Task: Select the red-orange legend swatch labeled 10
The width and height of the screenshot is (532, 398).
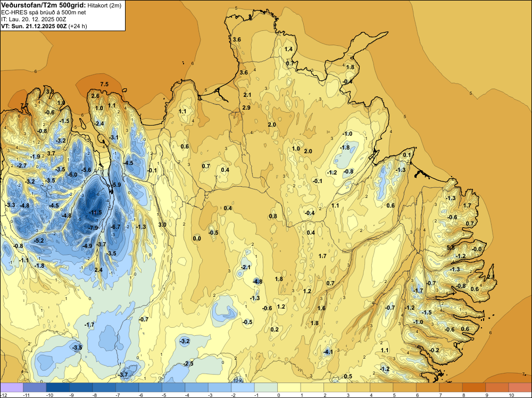Action: click(x=520, y=387)
